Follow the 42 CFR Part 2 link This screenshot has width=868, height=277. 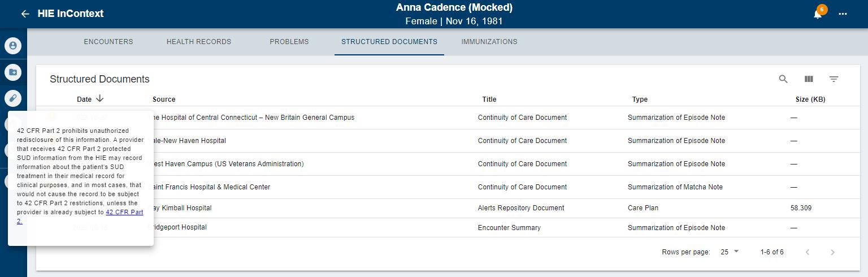pos(124,213)
